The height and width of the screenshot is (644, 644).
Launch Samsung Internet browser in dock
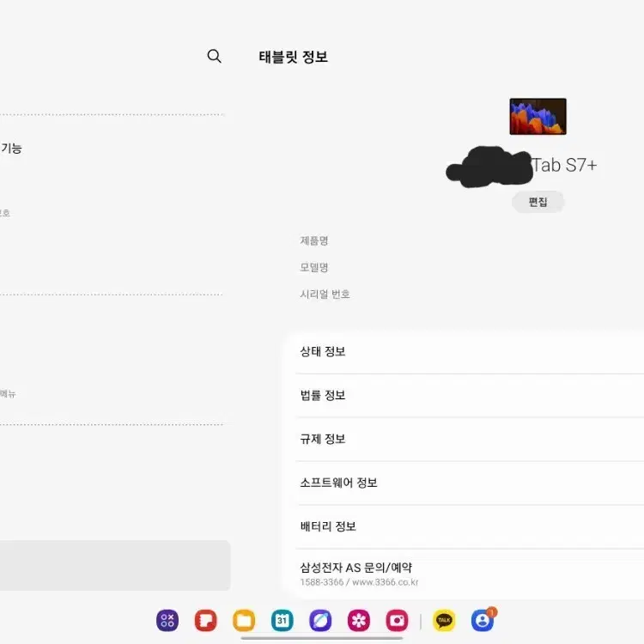click(320, 620)
